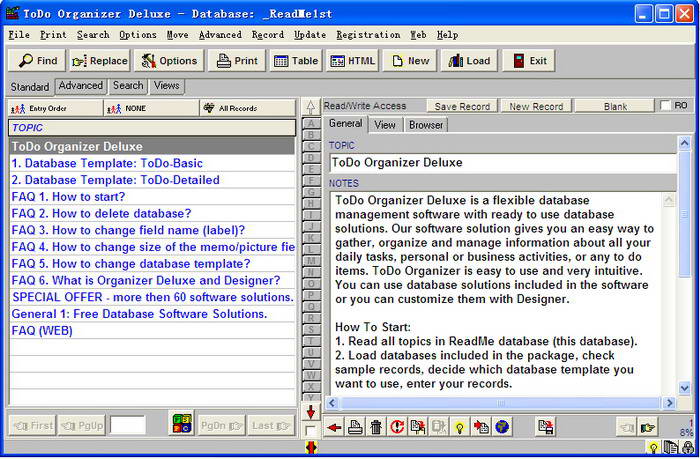
Task: Select 'FAQ 5. How to change database template?'
Action: coord(152,264)
